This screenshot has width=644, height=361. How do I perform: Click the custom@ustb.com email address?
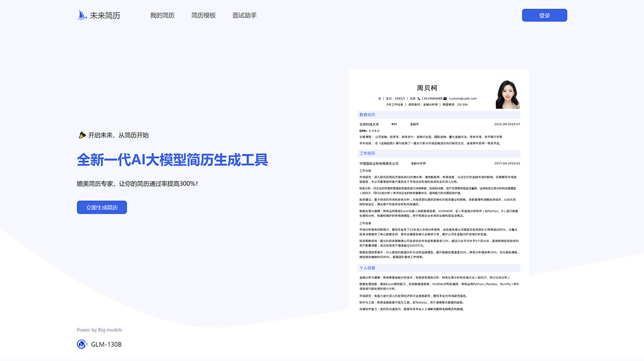coord(462,99)
